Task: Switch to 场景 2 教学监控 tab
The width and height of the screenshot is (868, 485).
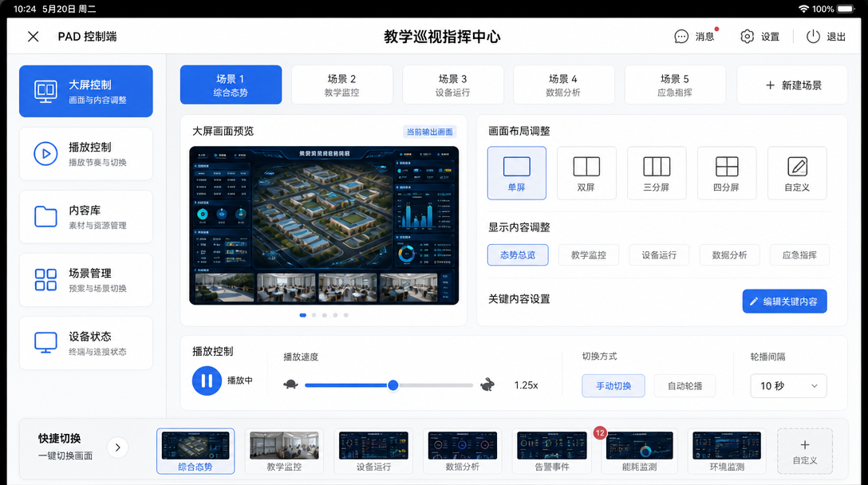Action: click(342, 85)
